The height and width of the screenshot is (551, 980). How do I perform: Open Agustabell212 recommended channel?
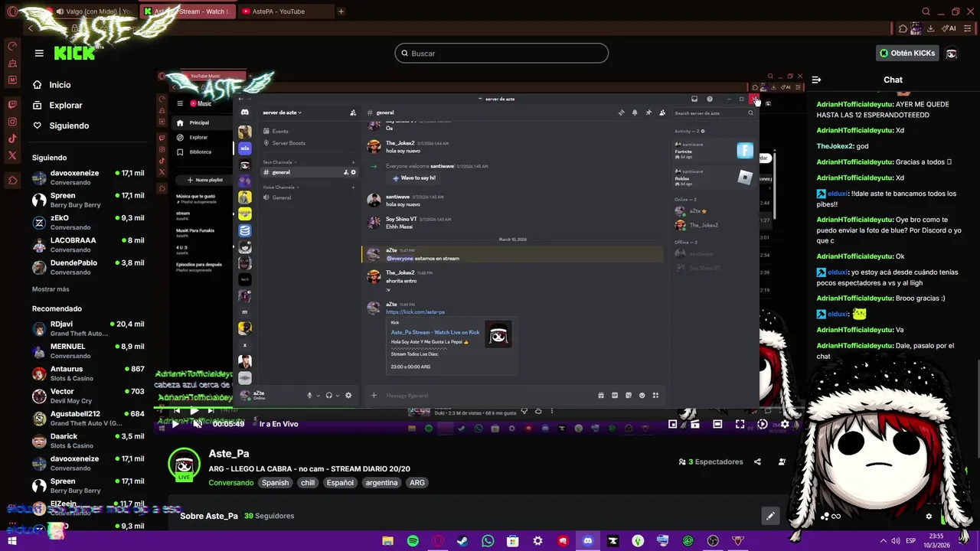click(88, 418)
